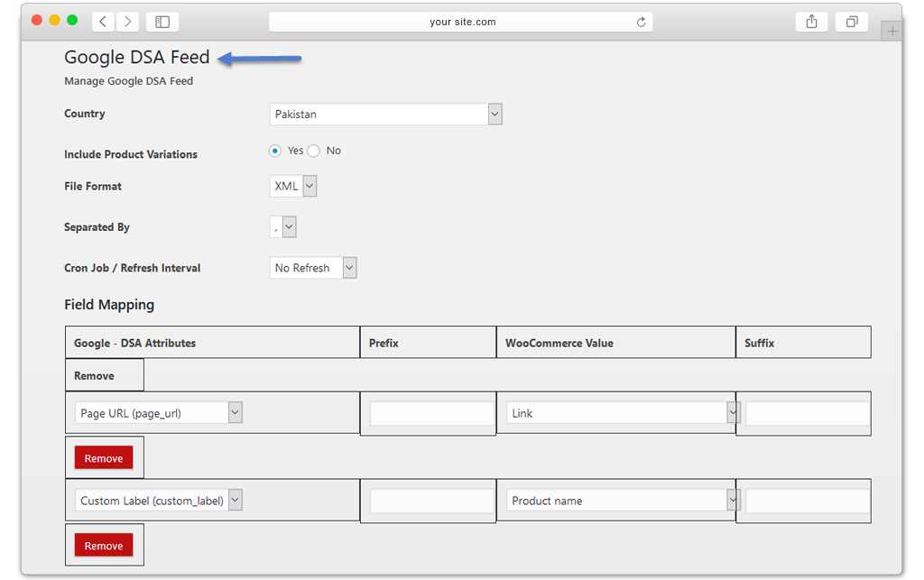The width and height of the screenshot is (924, 580).
Task: Click the Suffix field in Page URL row
Action: click(x=808, y=414)
